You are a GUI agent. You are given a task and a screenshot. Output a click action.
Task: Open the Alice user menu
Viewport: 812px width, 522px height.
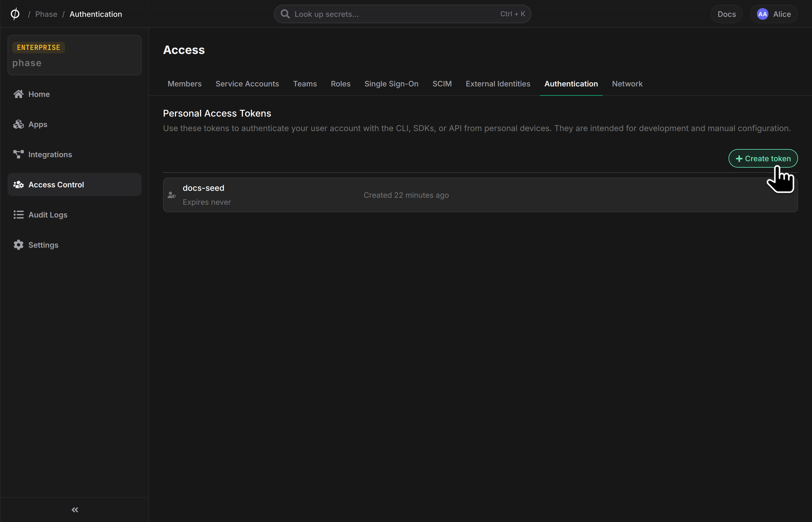click(x=774, y=14)
